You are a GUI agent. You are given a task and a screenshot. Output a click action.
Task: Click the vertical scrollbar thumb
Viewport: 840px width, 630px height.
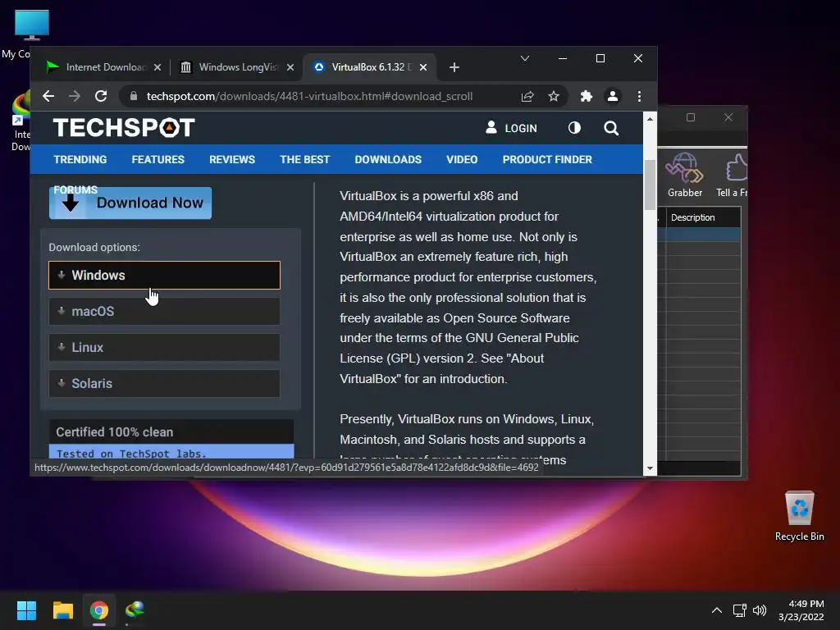650,185
